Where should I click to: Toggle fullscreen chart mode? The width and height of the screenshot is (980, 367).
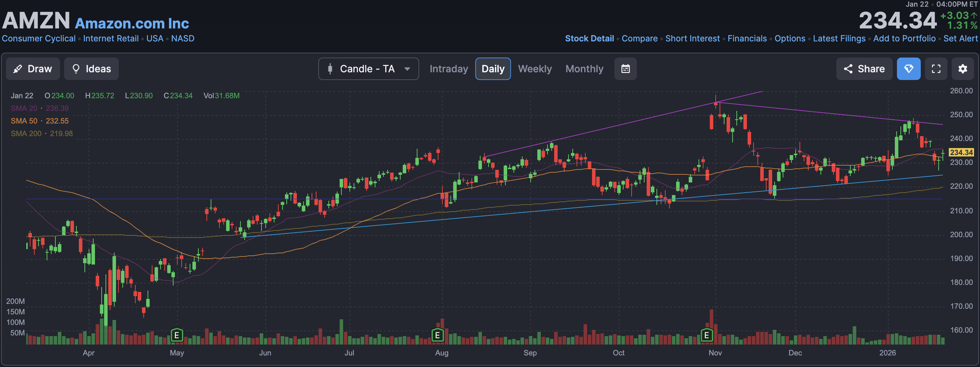[936, 68]
